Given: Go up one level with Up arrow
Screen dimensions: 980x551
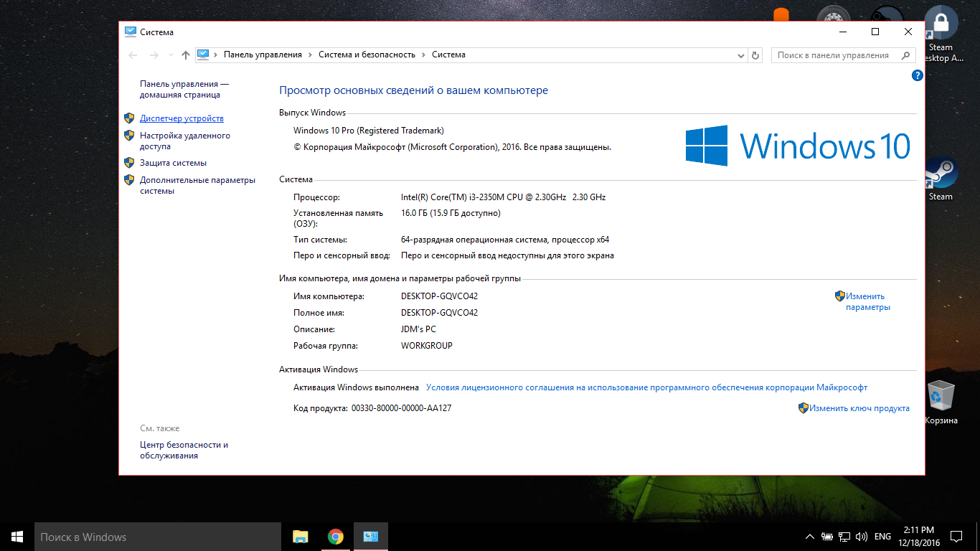Looking at the screenshot, I should tap(186, 55).
